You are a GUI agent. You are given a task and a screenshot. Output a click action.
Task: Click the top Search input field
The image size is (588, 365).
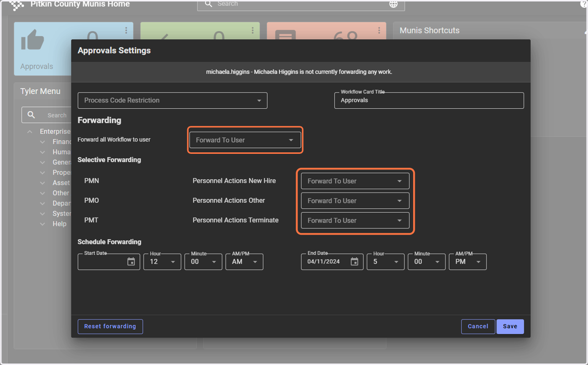301,4
